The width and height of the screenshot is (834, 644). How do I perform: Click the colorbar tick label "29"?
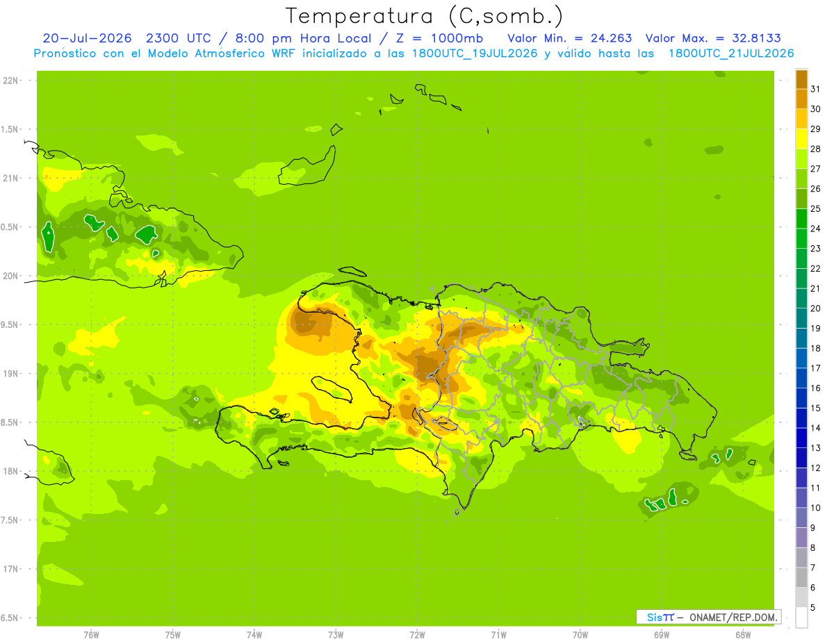[816, 129]
